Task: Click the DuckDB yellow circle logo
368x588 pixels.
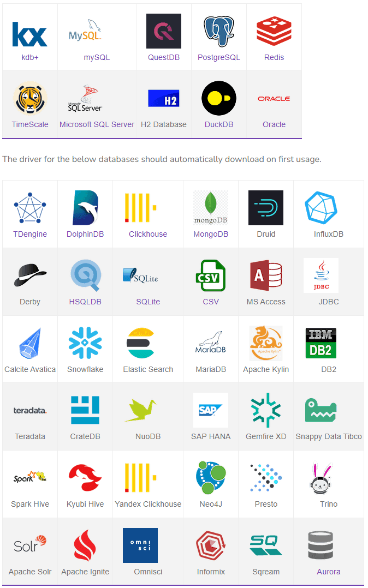Action: (x=219, y=98)
